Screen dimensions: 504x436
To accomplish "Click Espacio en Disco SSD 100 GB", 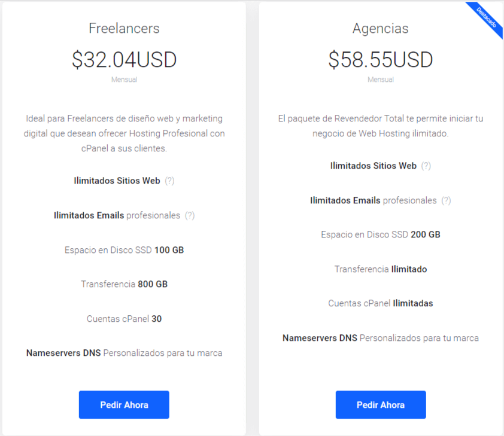I will coord(124,250).
